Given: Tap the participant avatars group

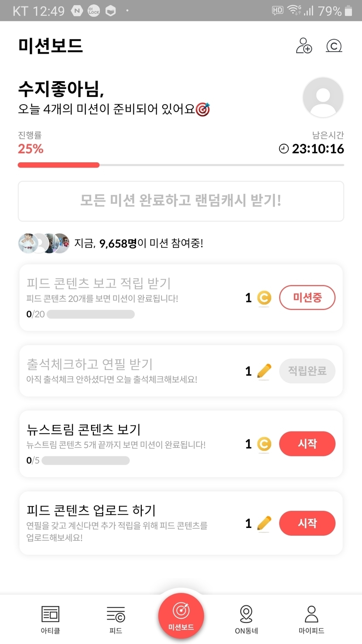Looking at the screenshot, I should point(44,243).
